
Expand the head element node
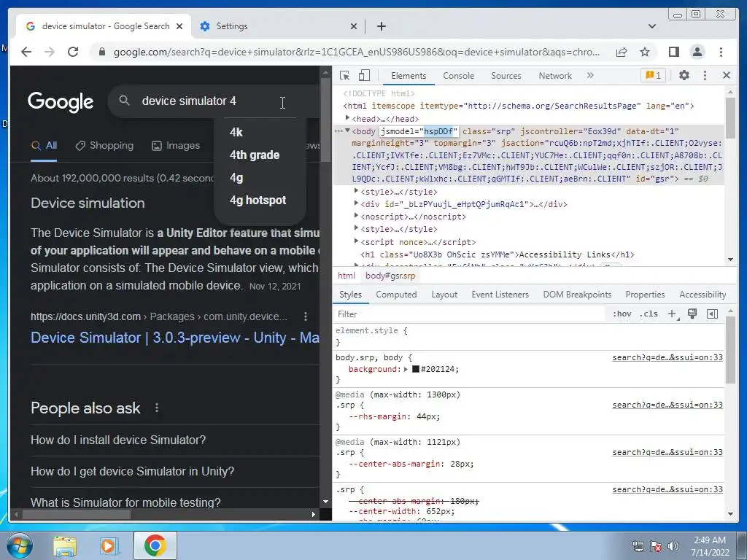(347, 117)
